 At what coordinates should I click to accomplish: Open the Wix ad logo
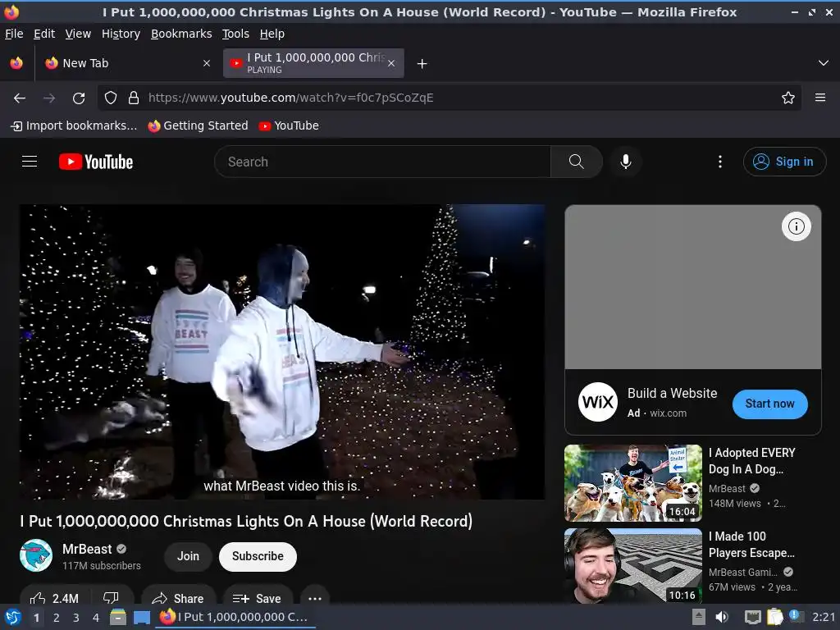tap(598, 402)
